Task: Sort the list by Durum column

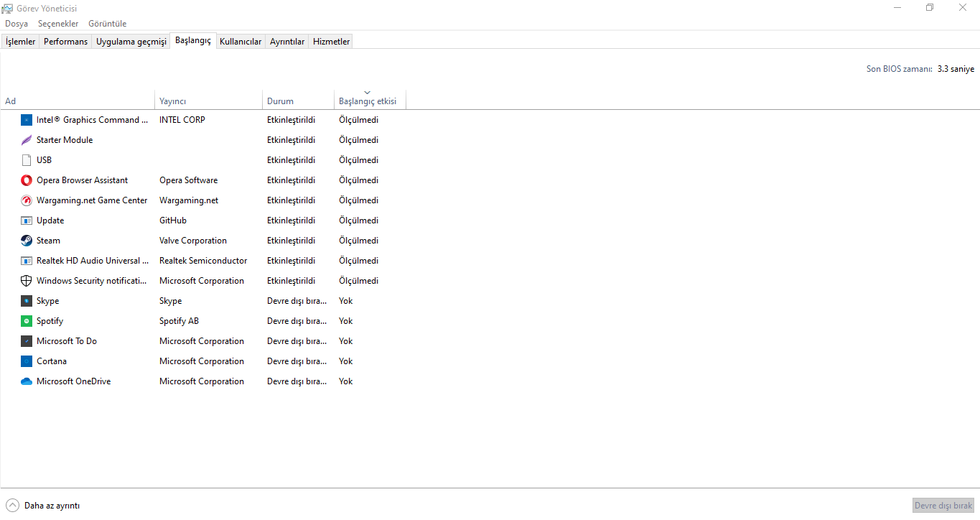Action: tap(299, 101)
